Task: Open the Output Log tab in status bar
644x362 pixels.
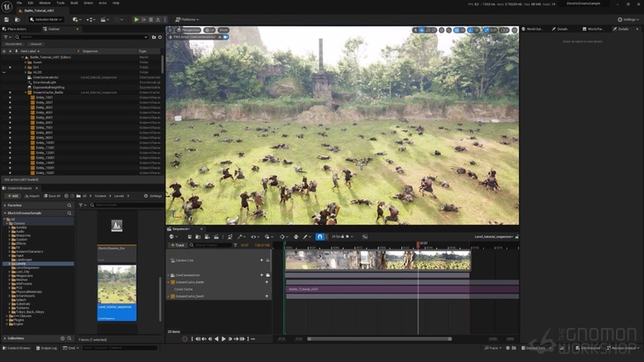Action: [x=46, y=348]
